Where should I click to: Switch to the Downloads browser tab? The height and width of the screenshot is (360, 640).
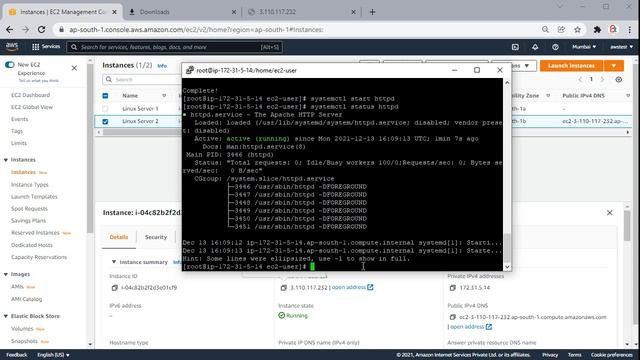[182, 12]
